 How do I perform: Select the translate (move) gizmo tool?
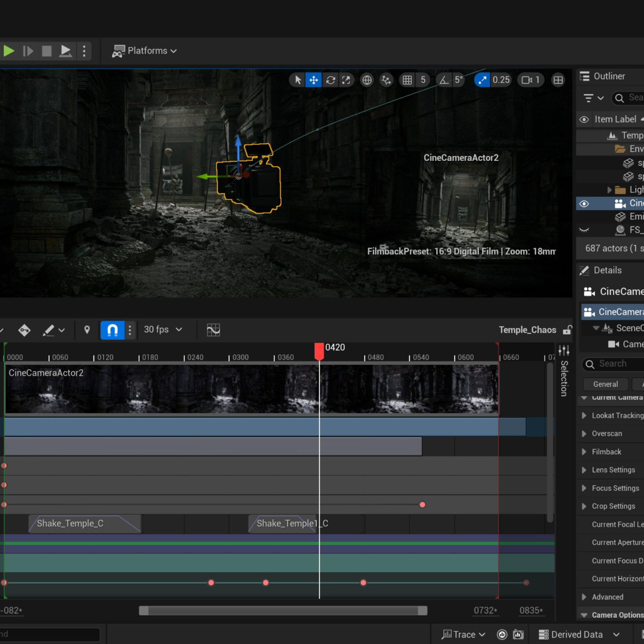(x=314, y=80)
